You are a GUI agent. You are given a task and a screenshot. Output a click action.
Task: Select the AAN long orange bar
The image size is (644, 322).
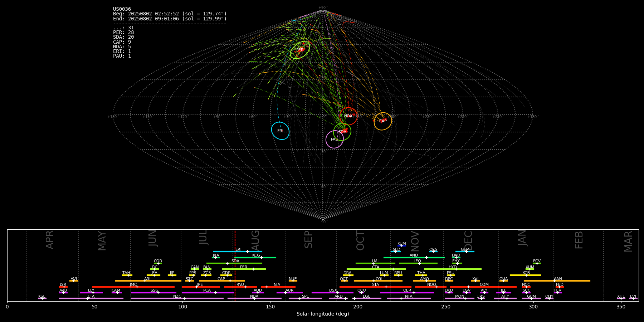click(x=557, y=281)
